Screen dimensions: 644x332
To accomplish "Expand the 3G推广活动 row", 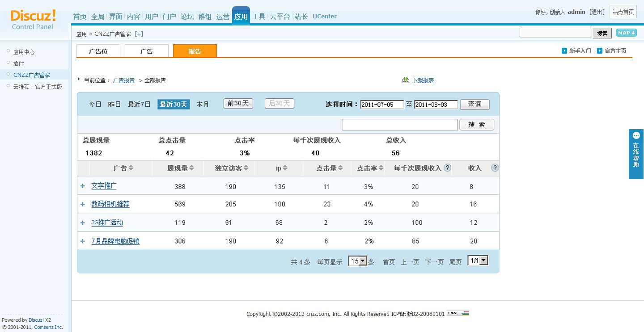I will pyautogui.click(x=83, y=223).
